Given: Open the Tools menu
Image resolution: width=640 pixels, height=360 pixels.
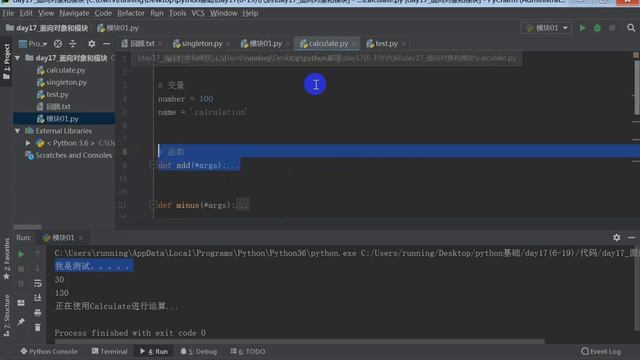Looking at the screenshot, I should click(x=177, y=13).
